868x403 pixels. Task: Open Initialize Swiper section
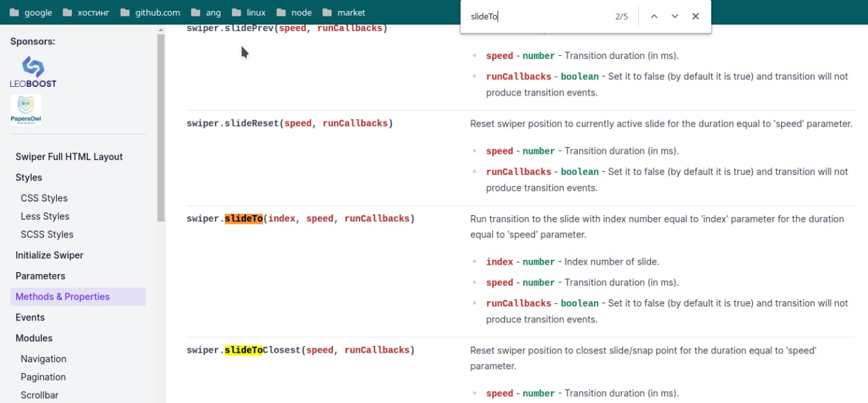tap(50, 255)
